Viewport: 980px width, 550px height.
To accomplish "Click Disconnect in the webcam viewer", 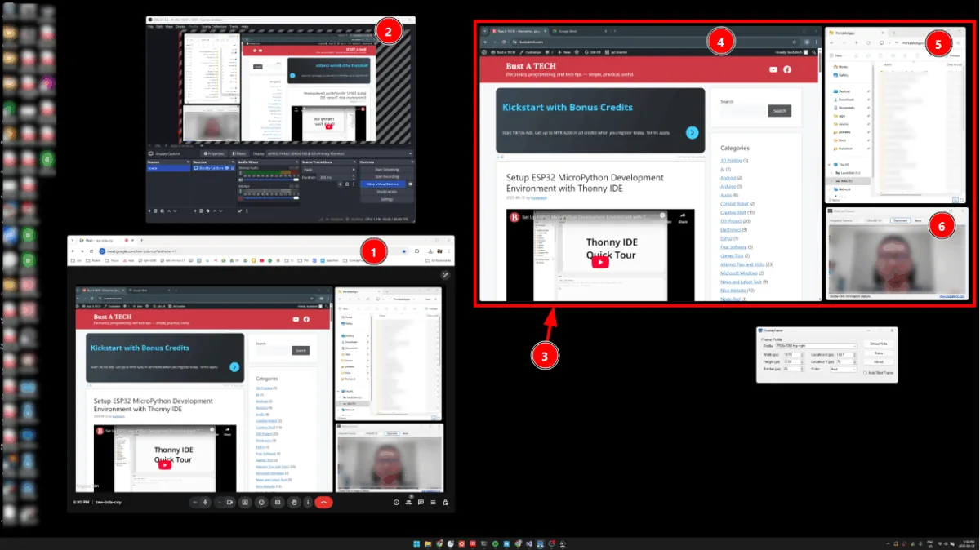I will pos(900,220).
